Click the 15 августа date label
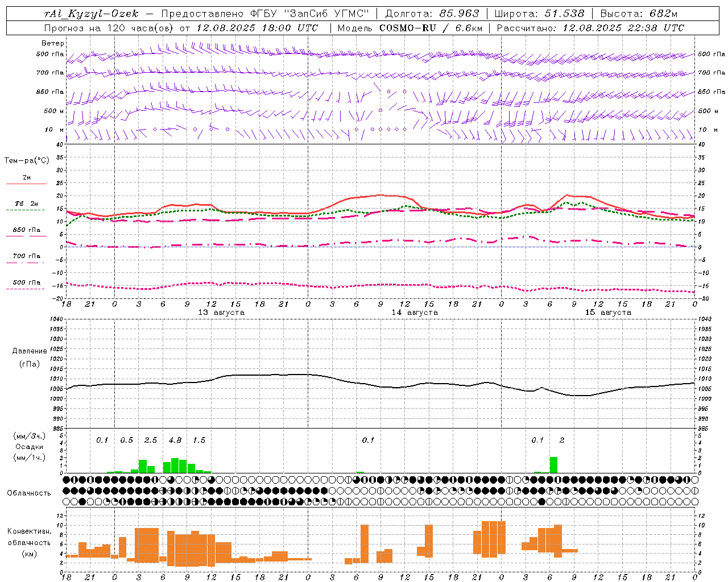 (x=608, y=313)
